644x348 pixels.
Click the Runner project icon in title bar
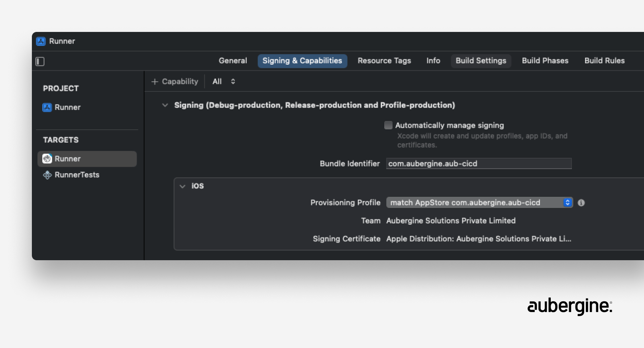coord(41,41)
